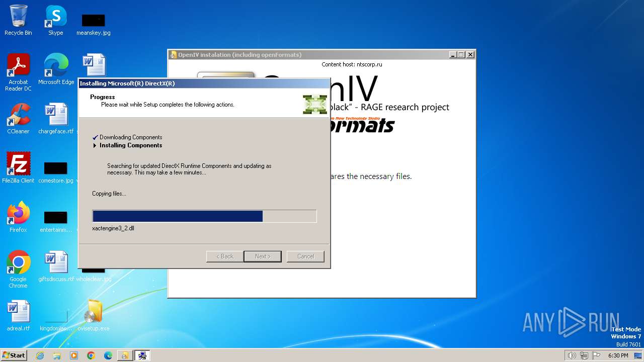Select the adreal.rtf document icon

(x=18, y=316)
